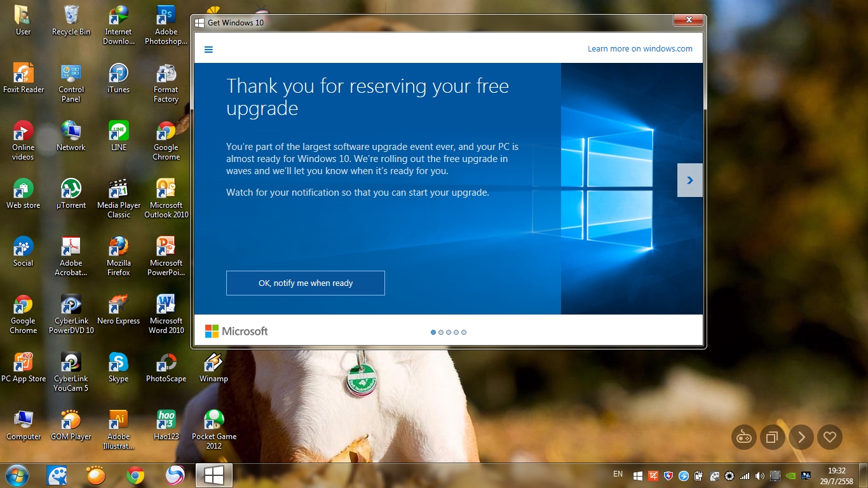
Task: Click the Network desktop icon
Action: tap(71, 136)
